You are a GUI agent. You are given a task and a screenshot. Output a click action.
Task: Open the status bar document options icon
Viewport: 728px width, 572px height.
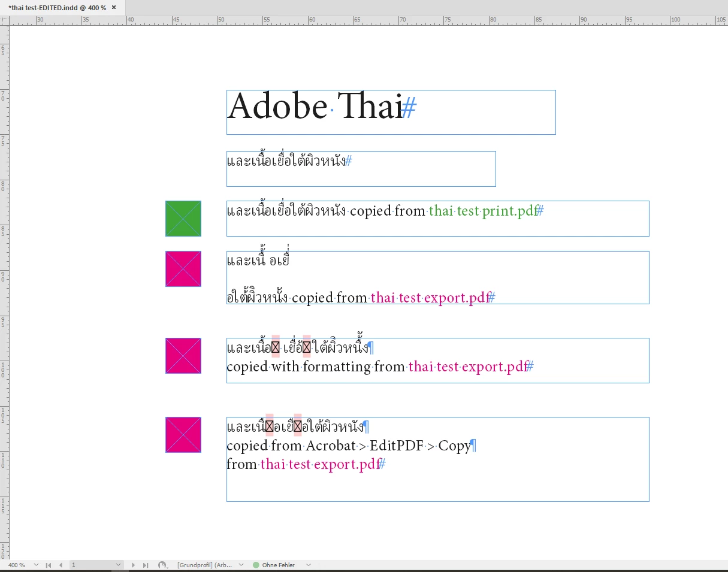(x=162, y=565)
